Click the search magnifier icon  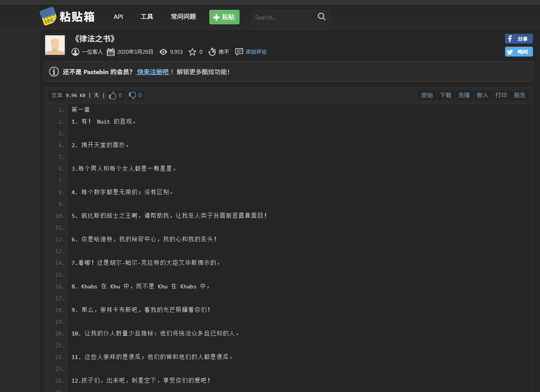tap(321, 17)
